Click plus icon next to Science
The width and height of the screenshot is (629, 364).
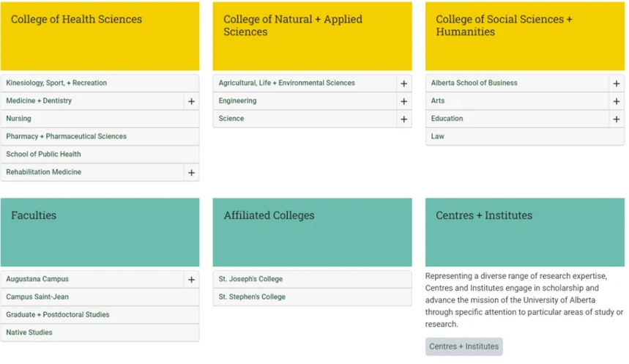(x=403, y=119)
